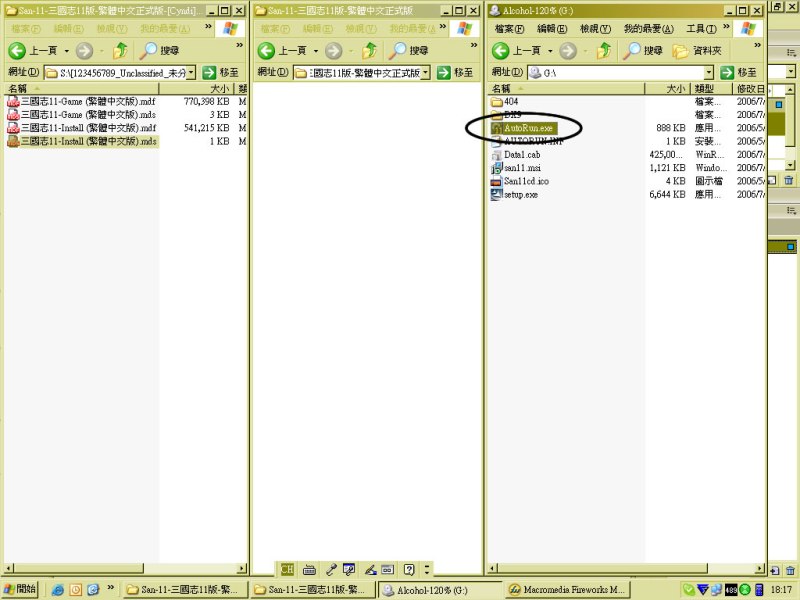The width and height of the screenshot is (800, 600).
Task: Select file 三國志11-Game (繁體中文版).mds
Action: point(82,115)
